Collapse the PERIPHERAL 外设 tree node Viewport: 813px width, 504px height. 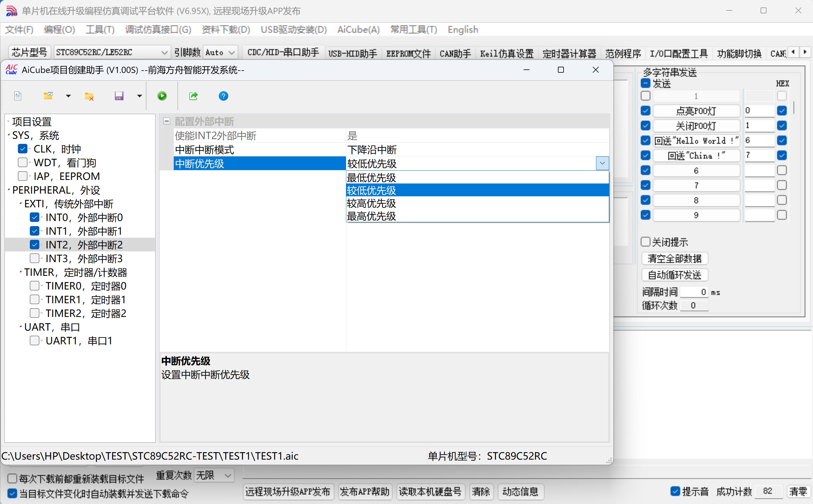[9, 189]
